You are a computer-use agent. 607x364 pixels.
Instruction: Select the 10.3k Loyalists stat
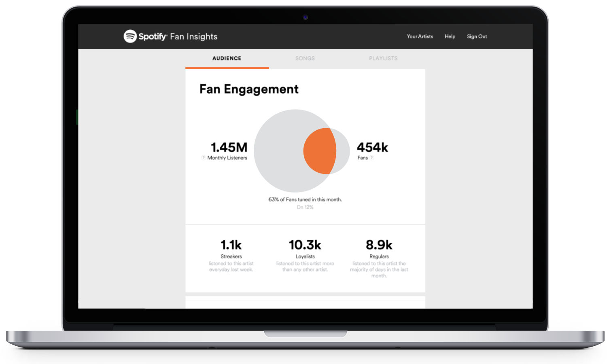(305, 245)
